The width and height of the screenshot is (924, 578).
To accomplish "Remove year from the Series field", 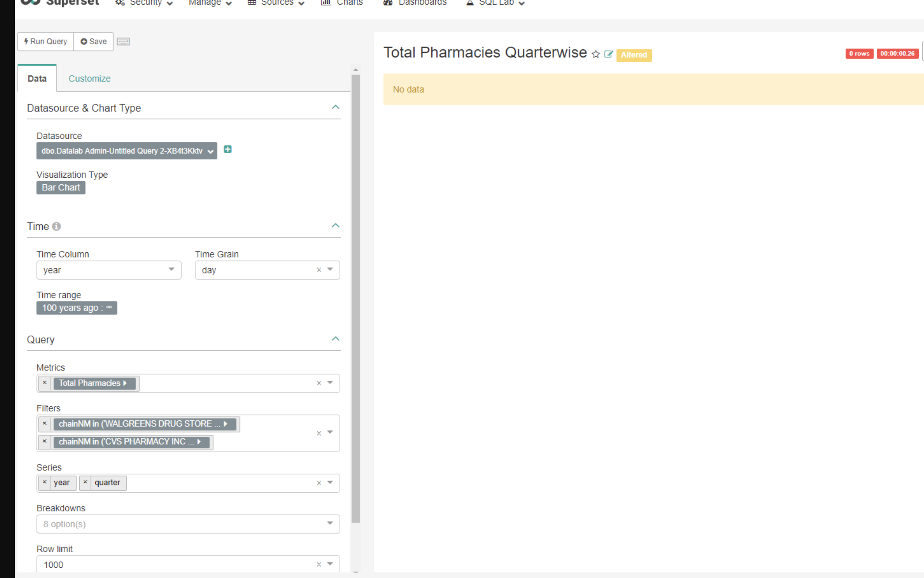I will 44,482.
